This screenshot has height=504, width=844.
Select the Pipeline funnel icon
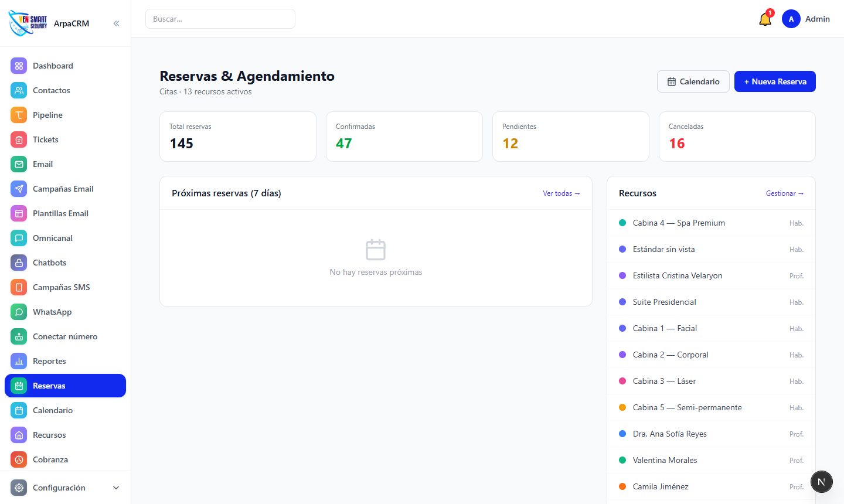tap(19, 115)
